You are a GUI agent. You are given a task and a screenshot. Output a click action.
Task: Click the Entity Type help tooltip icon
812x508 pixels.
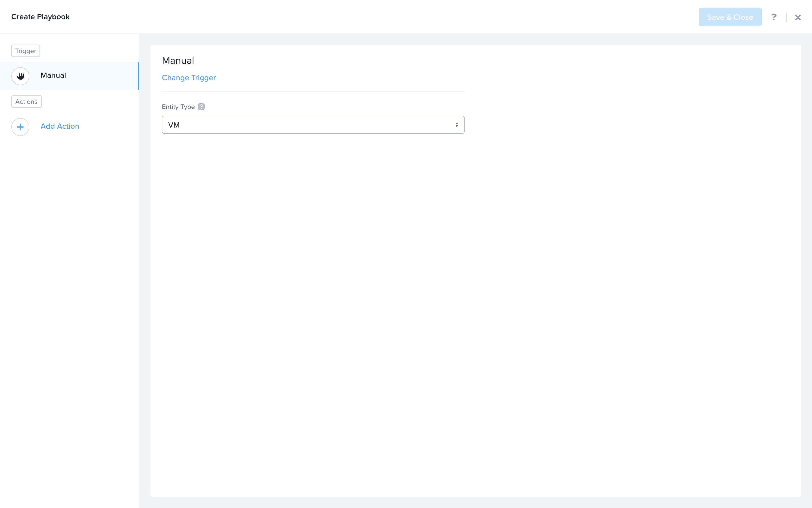coord(201,107)
